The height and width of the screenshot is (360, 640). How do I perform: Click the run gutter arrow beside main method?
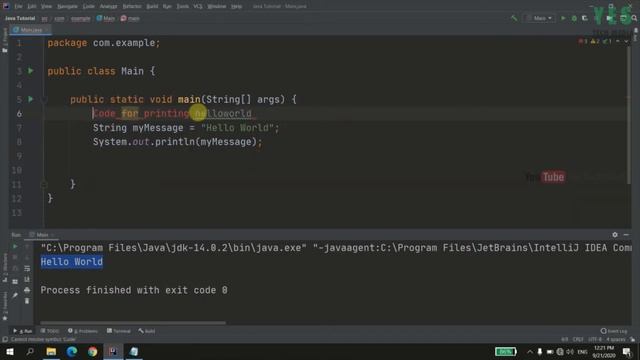[x=31, y=99]
